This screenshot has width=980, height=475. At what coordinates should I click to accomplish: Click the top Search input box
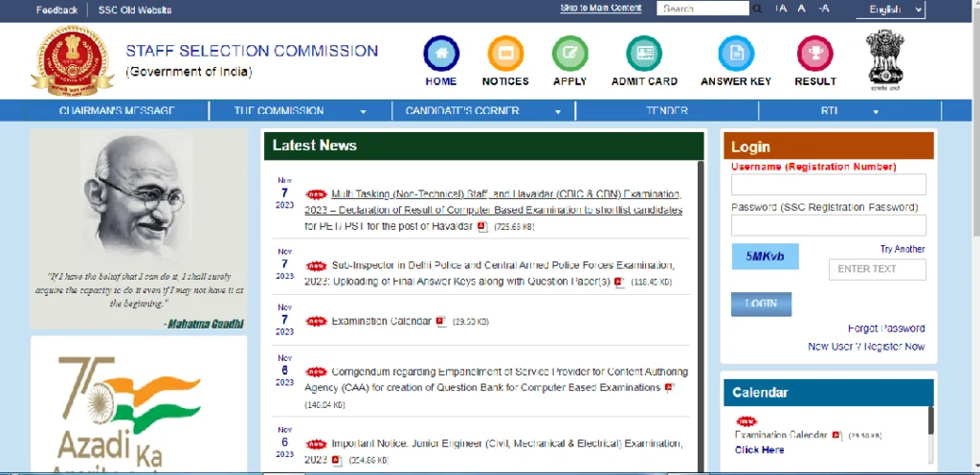pos(702,9)
